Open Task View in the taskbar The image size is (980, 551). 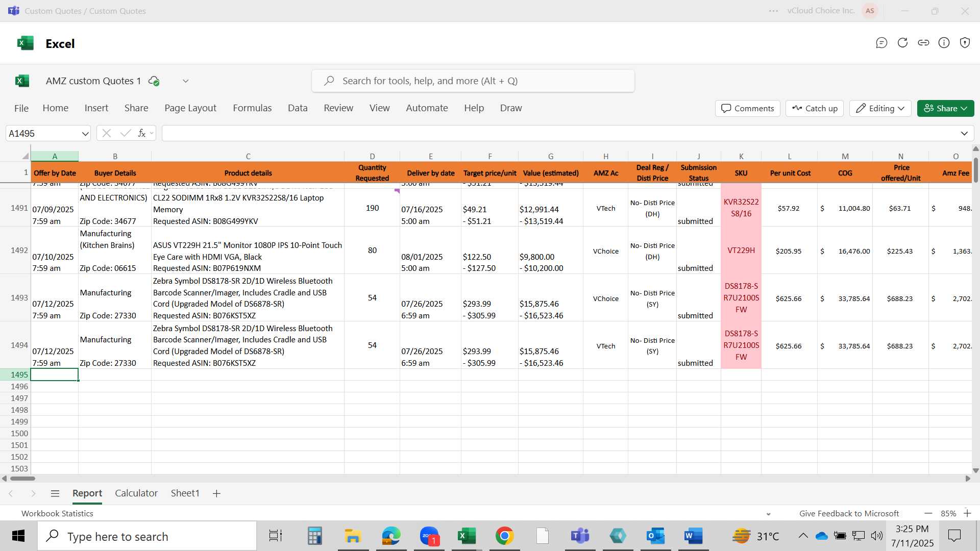pos(276,536)
